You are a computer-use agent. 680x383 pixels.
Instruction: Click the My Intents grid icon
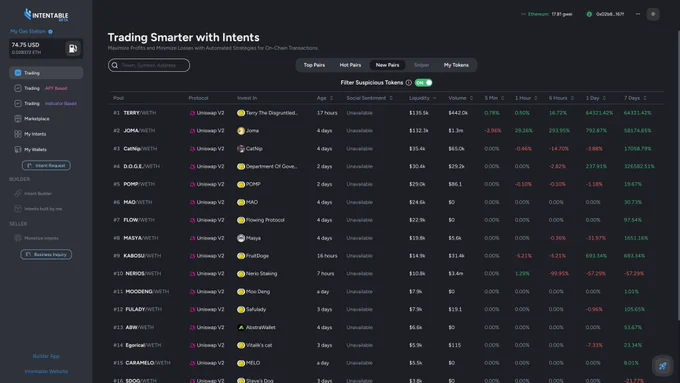point(18,134)
